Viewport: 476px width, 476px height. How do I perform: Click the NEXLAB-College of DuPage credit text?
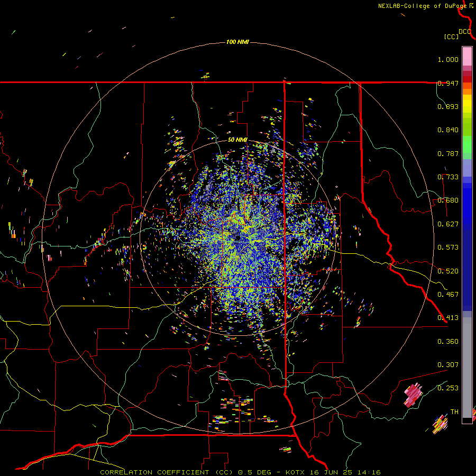click(x=422, y=6)
